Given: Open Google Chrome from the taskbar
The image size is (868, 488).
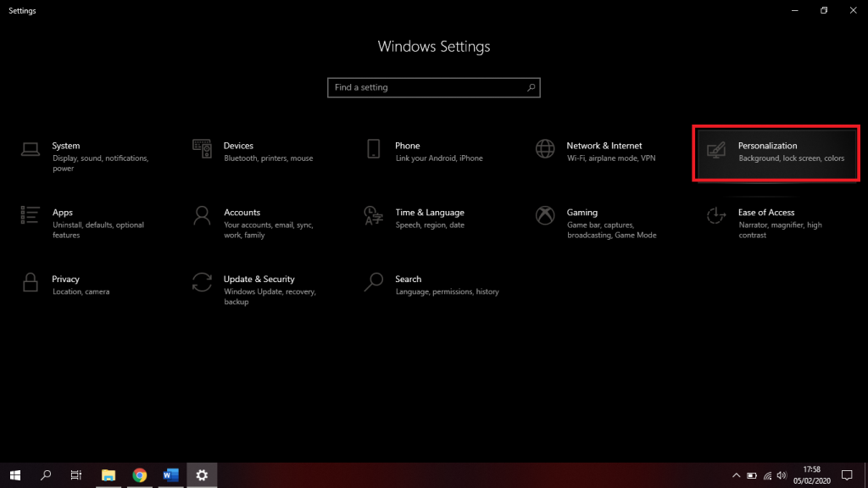Looking at the screenshot, I should coord(140,475).
